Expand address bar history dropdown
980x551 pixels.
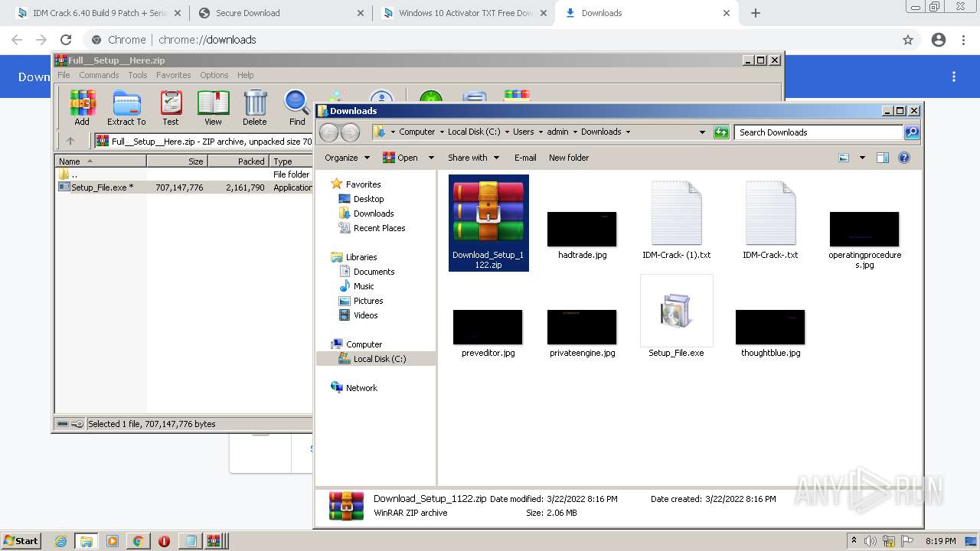[702, 132]
